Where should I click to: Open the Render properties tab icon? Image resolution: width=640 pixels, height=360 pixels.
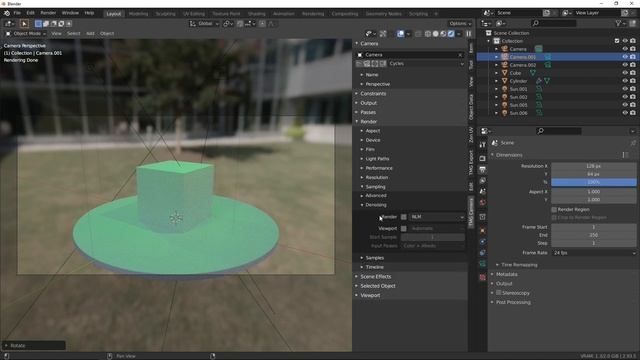pos(482,158)
